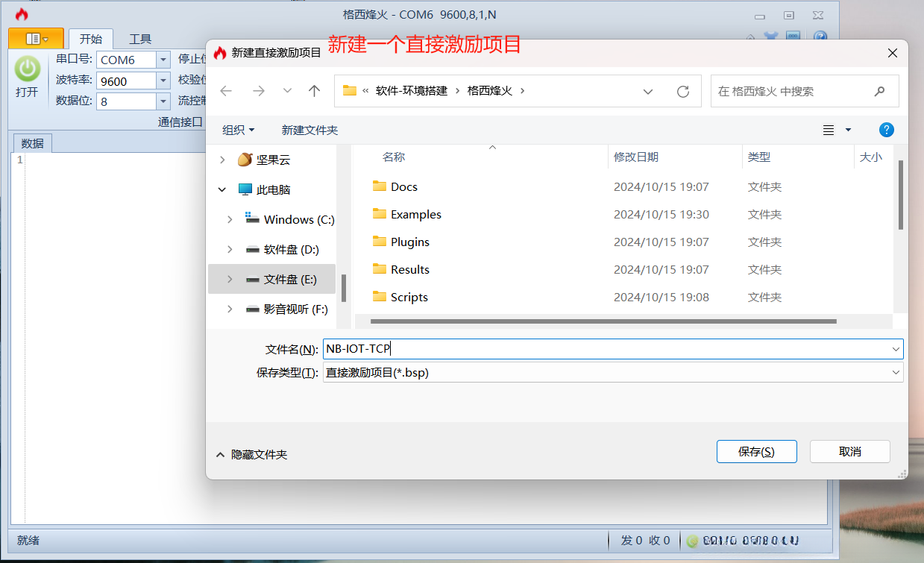Switch to the 工具 ribbon tab
924x563 pixels.
(140, 39)
